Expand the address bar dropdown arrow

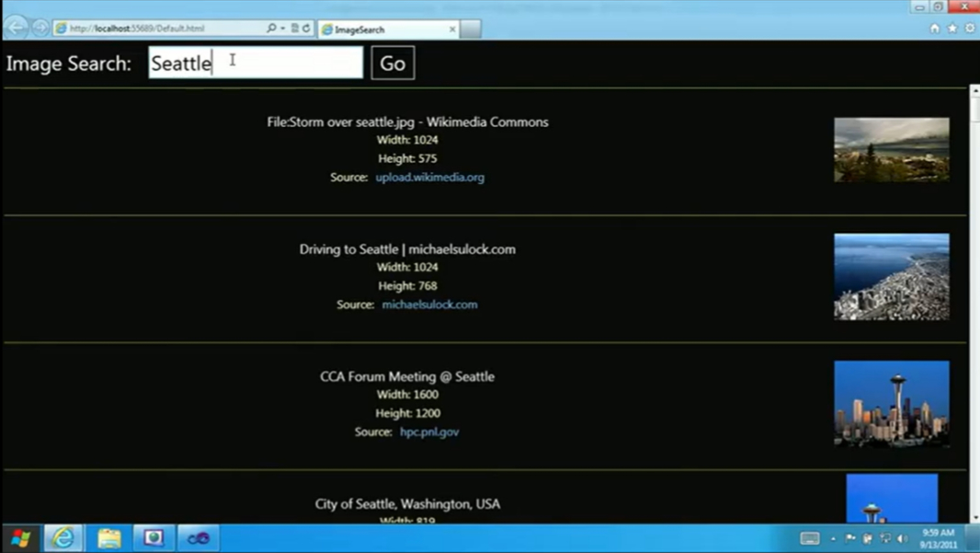pyautogui.click(x=283, y=29)
